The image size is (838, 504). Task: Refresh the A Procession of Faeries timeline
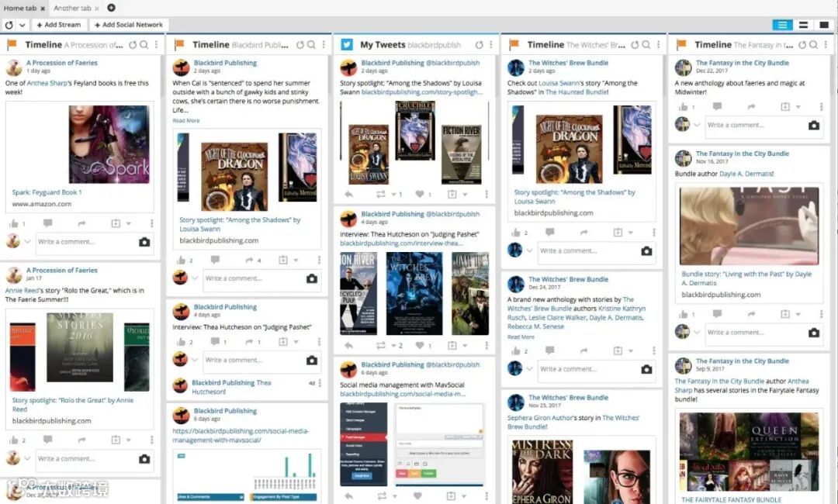point(133,45)
